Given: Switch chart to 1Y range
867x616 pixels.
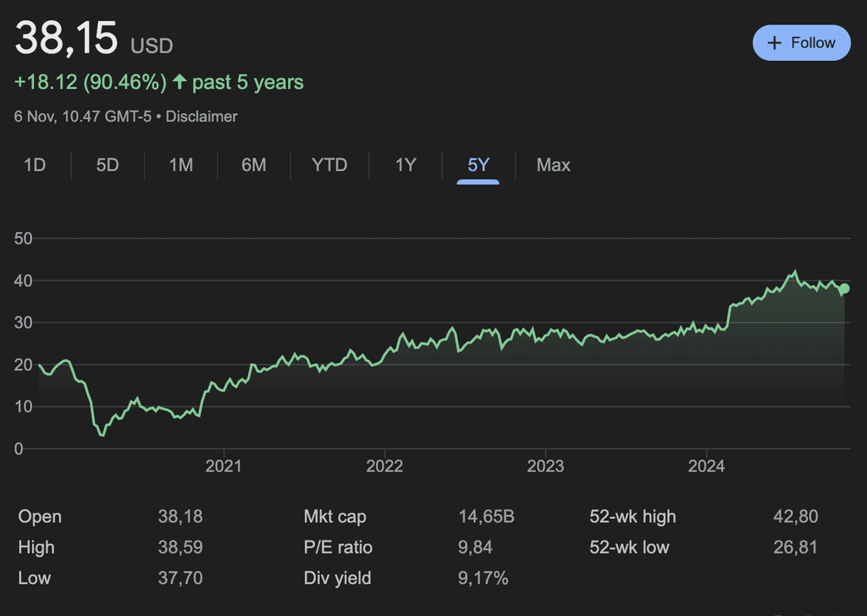Looking at the screenshot, I should (x=406, y=165).
